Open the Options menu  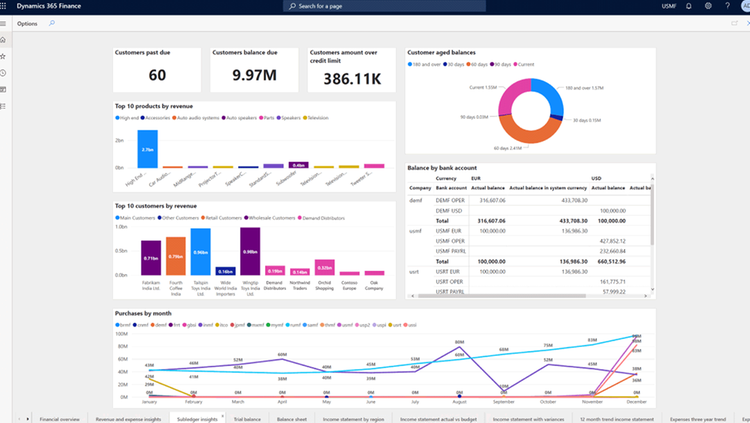click(27, 23)
